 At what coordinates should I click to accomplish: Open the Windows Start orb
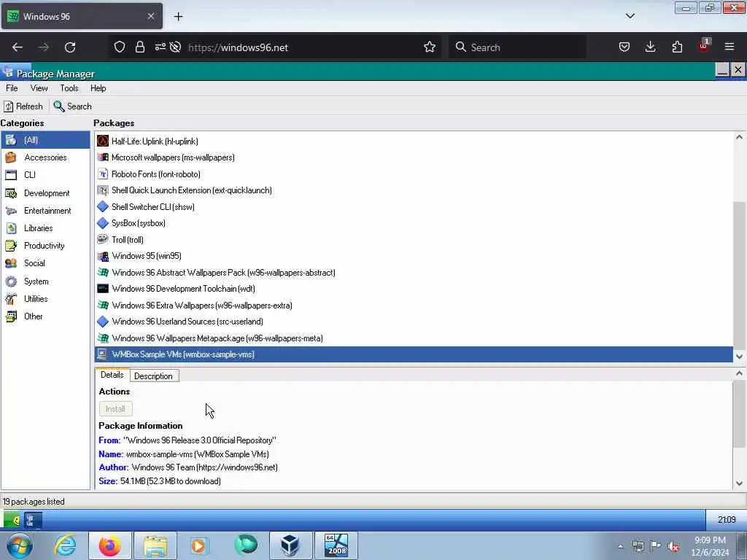[20, 545]
